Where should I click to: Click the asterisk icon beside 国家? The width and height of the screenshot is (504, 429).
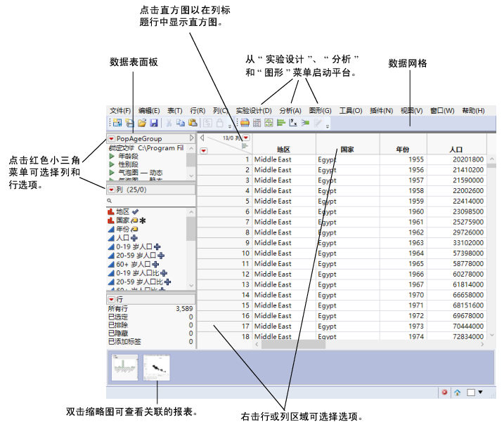(x=143, y=220)
